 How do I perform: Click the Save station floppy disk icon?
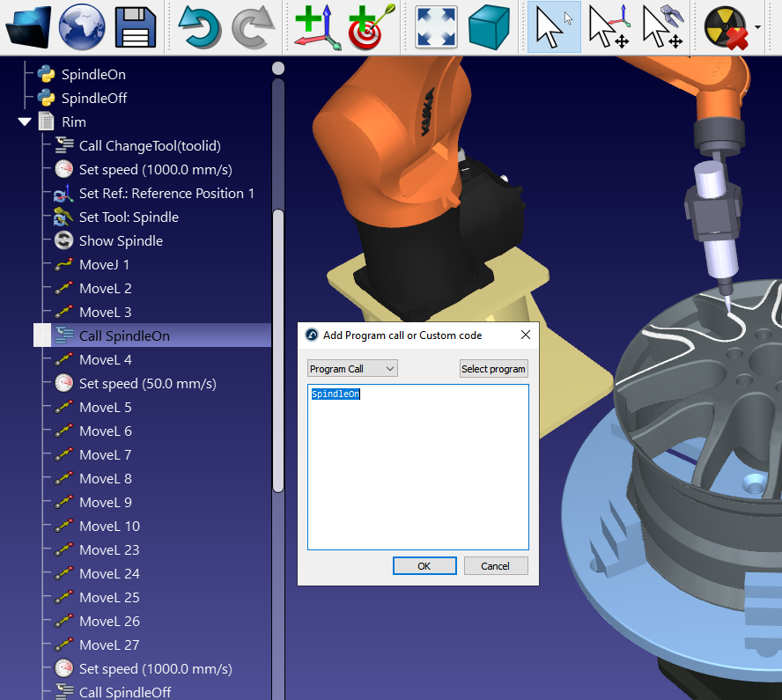[136, 26]
